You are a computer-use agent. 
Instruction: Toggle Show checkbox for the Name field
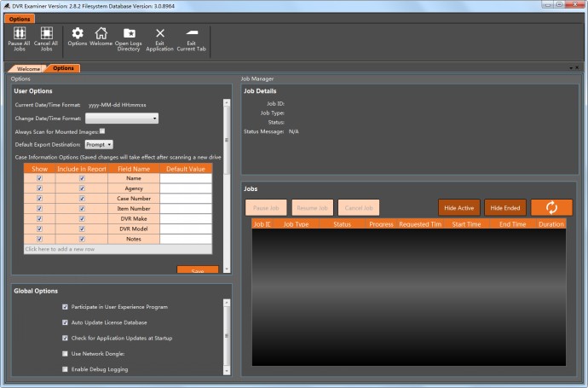(x=39, y=178)
